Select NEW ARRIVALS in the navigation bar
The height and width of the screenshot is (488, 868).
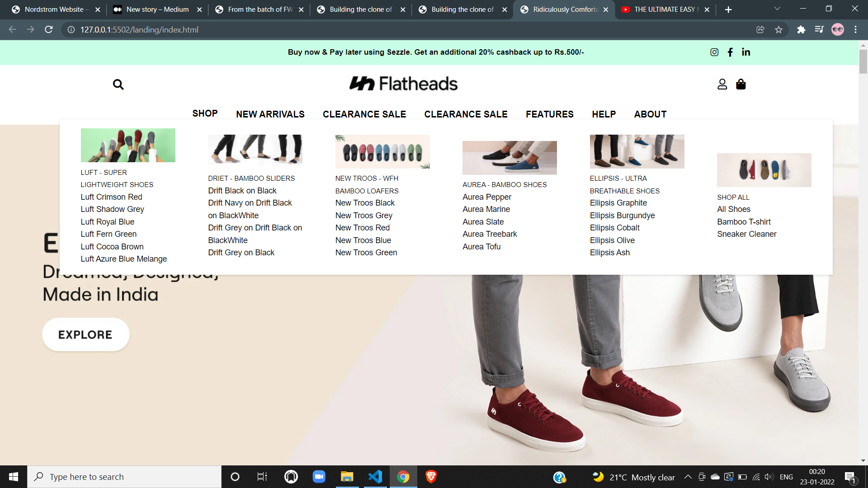pos(270,114)
